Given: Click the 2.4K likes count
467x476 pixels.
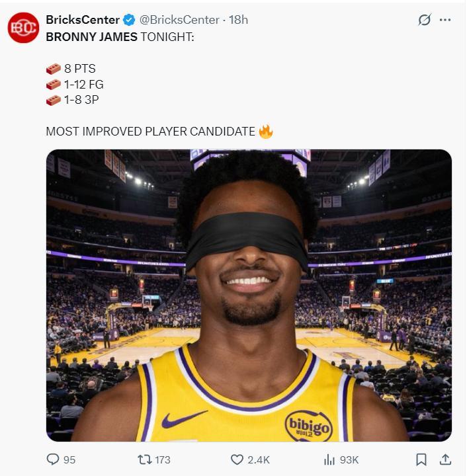Looking at the screenshot, I should pyautogui.click(x=259, y=459).
